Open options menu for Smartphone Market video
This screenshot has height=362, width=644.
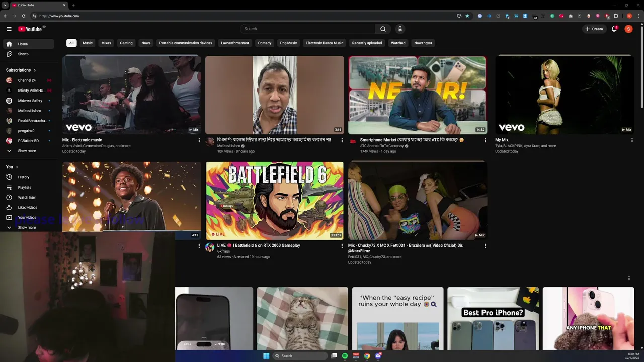click(485, 140)
